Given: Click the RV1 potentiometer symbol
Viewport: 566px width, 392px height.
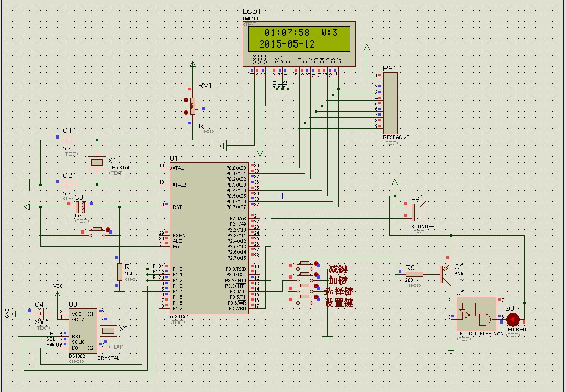Looking at the screenshot, I should [x=193, y=106].
